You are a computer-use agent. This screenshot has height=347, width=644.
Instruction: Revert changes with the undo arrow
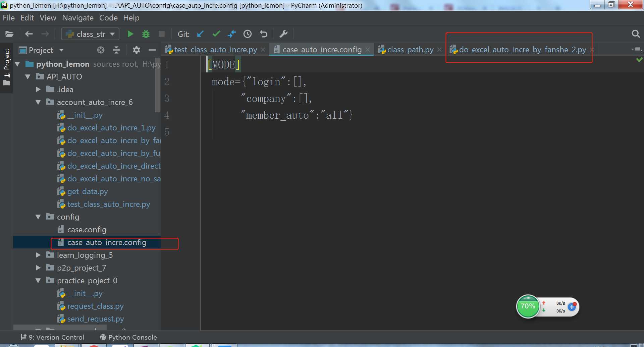tap(264, 34)
